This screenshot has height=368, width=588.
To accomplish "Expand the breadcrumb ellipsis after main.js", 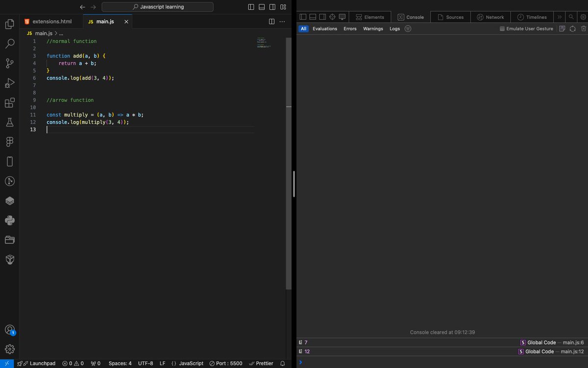I will (x=61, y=33).
